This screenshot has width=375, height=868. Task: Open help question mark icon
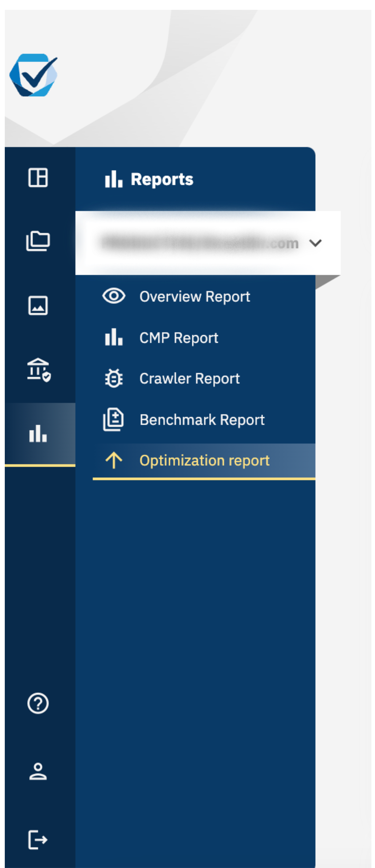coord(38,703)
